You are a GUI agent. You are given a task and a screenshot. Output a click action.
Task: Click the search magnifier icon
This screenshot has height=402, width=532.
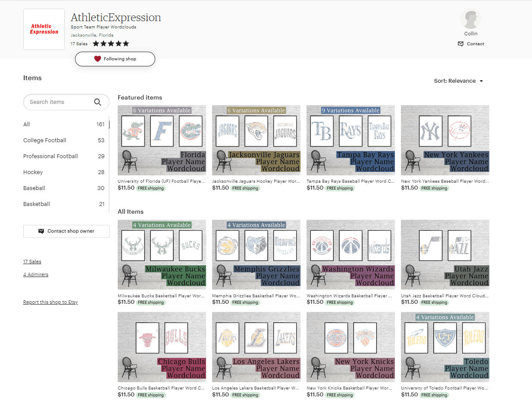pyautogui.click(x=98, y=102)
